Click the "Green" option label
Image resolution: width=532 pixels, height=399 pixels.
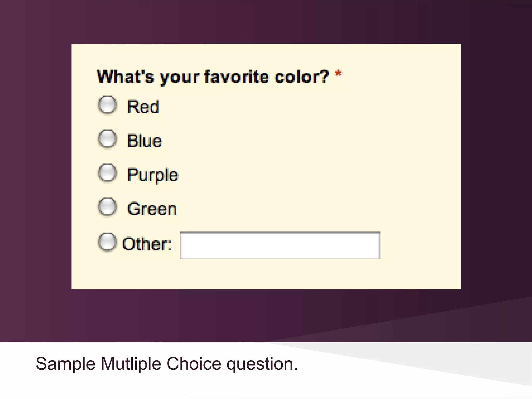pyautogui.click(x=152, y=209)
